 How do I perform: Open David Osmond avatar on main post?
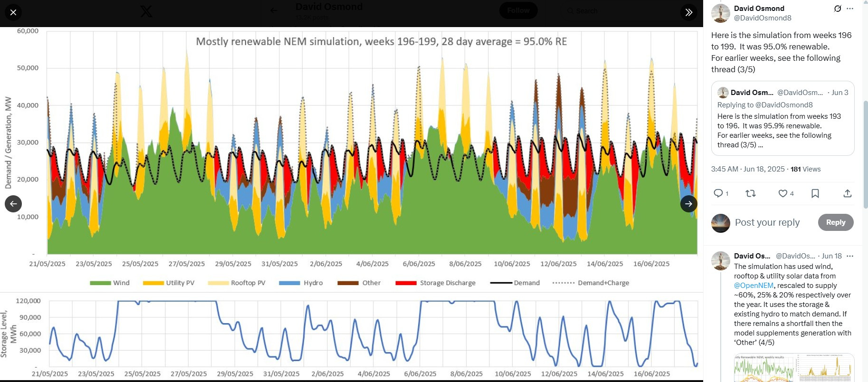[x=721, y=13]
